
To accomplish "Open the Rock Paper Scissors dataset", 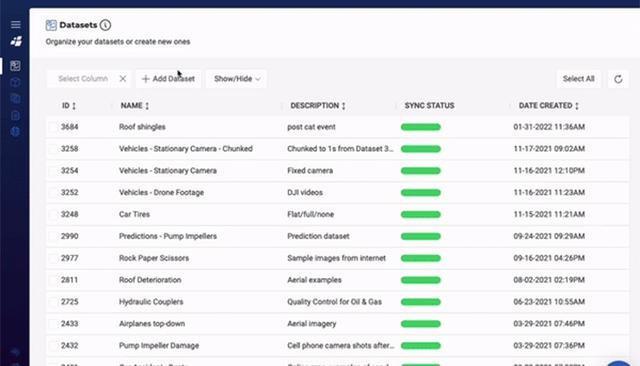I will pos(154,258).
